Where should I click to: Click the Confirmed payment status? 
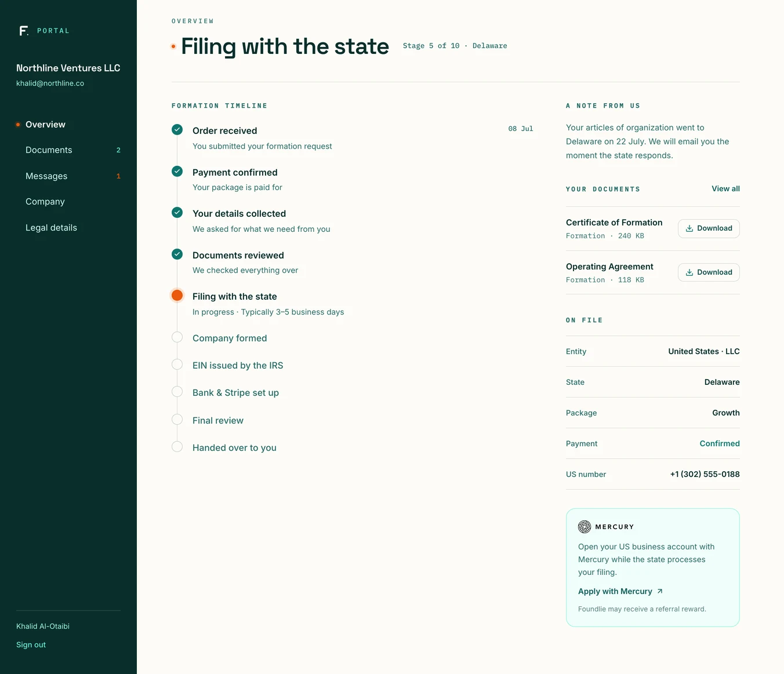coord(720,443)
